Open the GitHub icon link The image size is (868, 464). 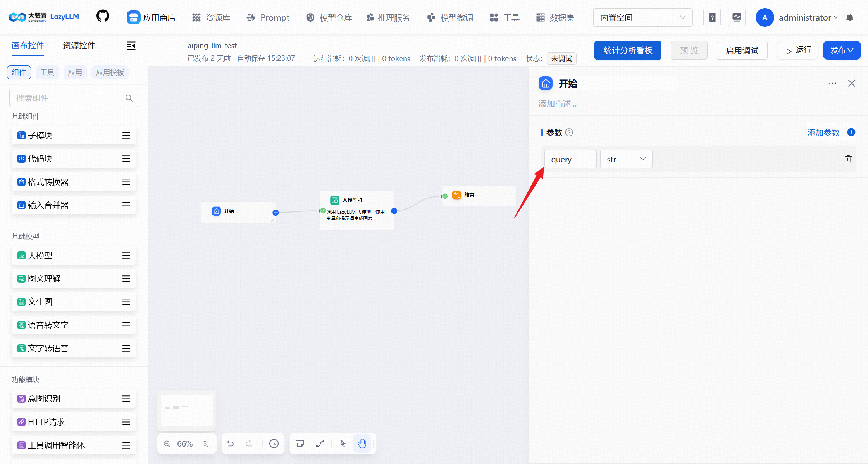tap(103, 16)
